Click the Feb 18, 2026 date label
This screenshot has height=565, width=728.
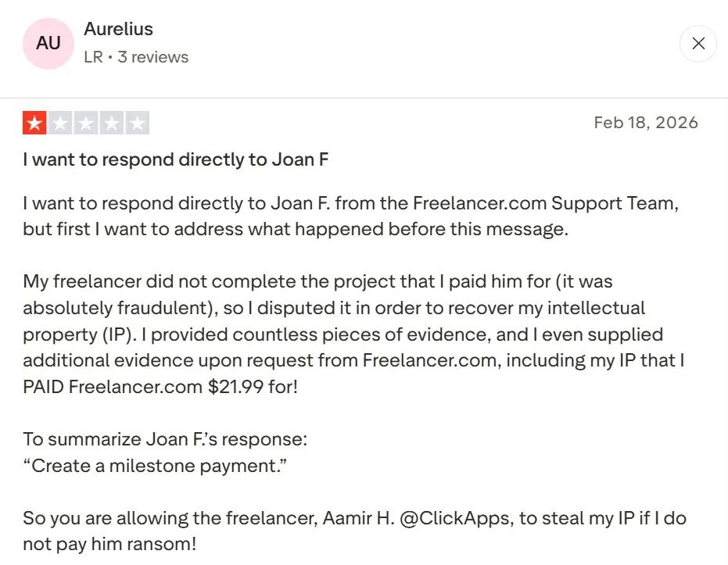(x=646, y=123)
